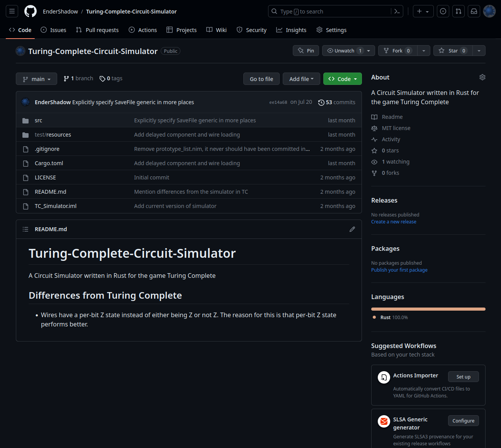Open the About settings gear icon
This screenshot has height=448, width=501.
click(482, 77)
